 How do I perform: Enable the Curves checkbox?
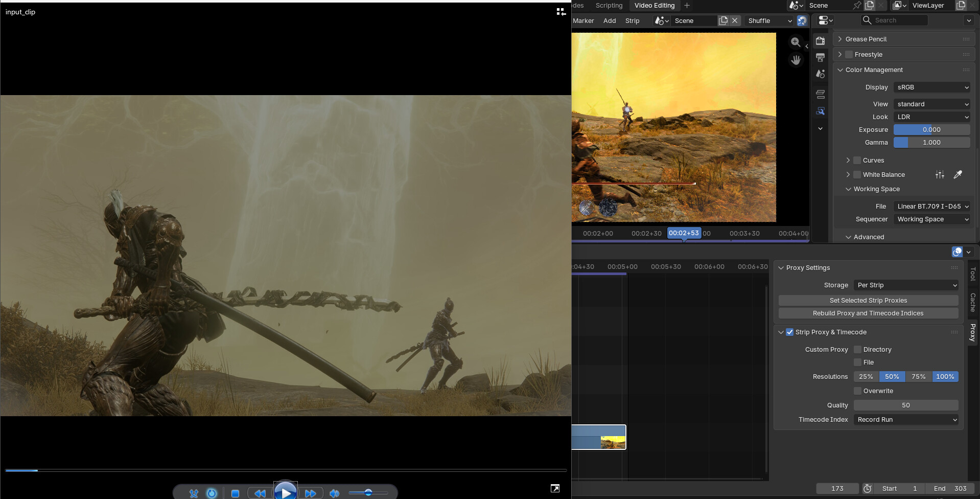click(857, 160)
